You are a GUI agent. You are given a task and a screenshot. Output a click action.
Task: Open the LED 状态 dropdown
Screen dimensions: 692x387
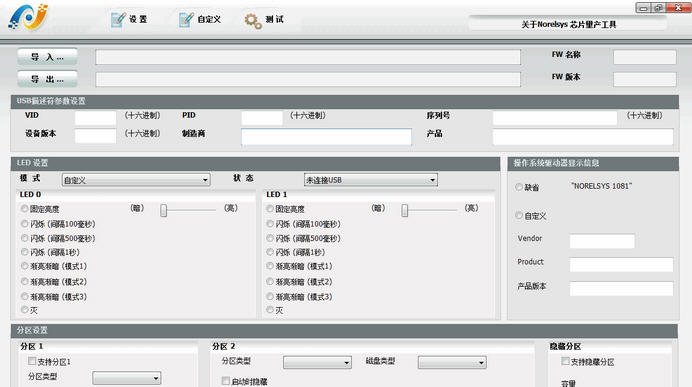[x=371, y=180]
